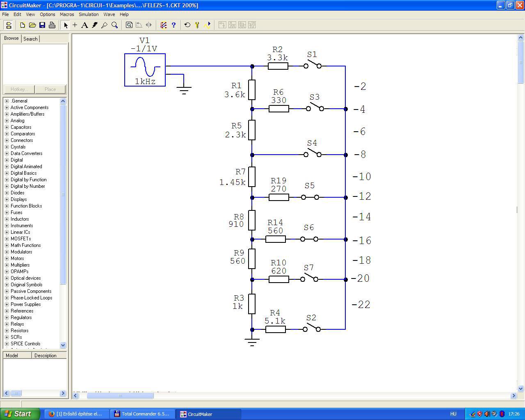Click the Bluetooth tray icon
The image size is (525, 420).
[x=502, y=414]
